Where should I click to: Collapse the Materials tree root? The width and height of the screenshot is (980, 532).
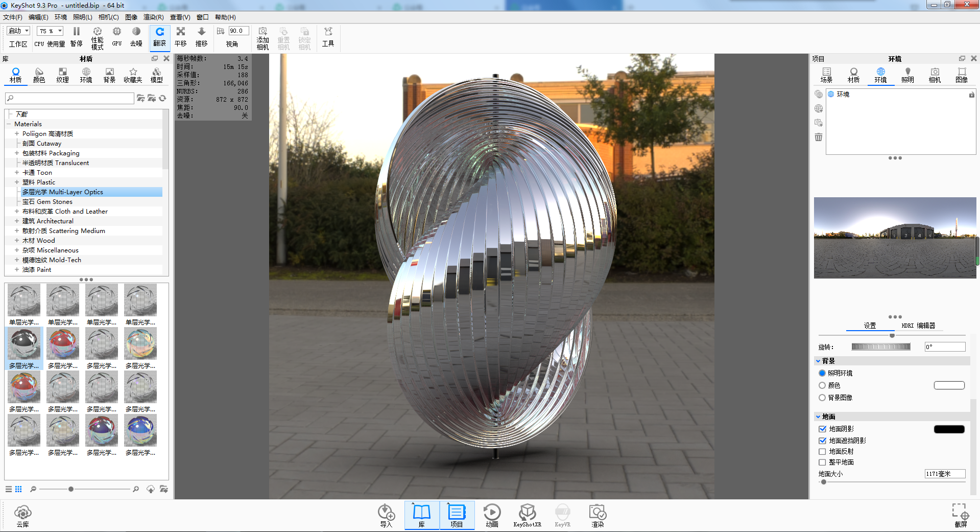9,124
